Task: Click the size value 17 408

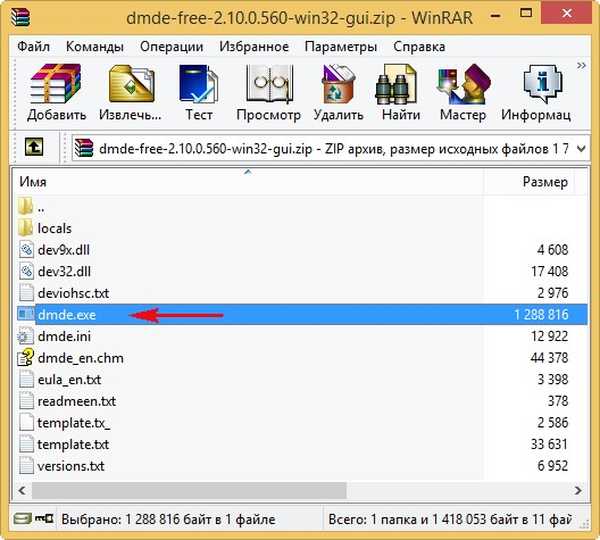Action: click(549, 271)
